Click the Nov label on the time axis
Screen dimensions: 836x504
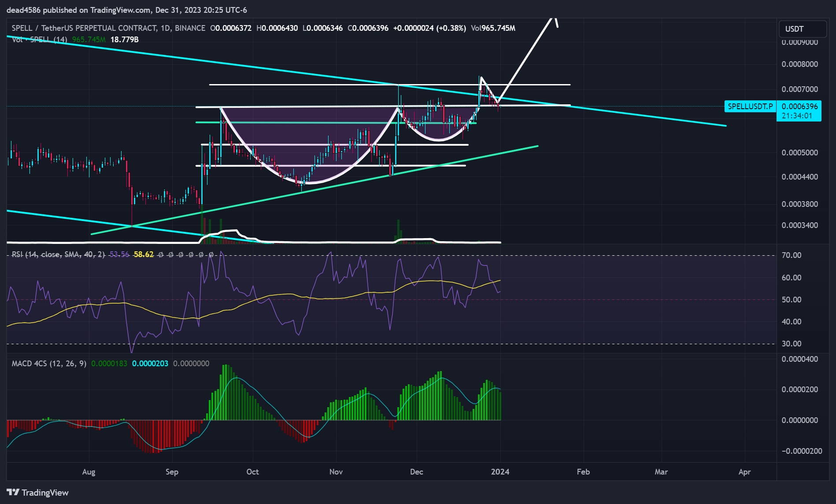click(336, 472)
